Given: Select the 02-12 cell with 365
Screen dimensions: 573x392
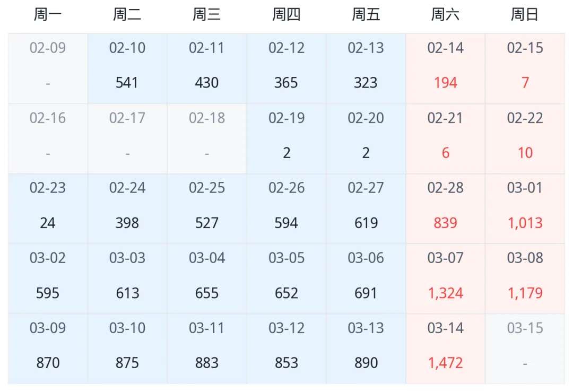Looking at the screenshot, I should 286,68.
